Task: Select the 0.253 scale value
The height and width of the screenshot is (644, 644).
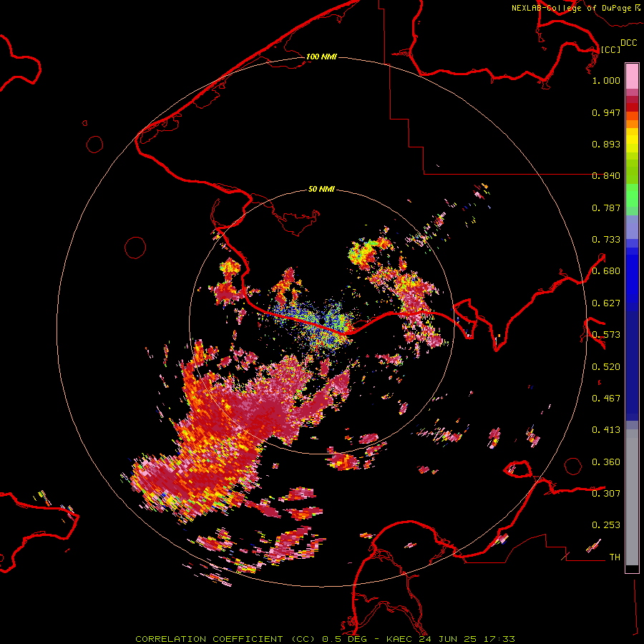Action: 606,525
